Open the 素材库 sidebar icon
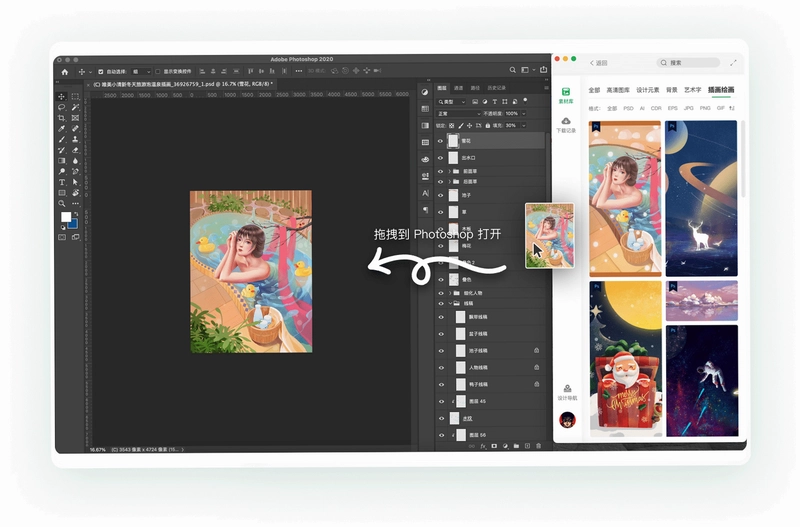Screen dimensions: 800x527 [x=566, y=95]
